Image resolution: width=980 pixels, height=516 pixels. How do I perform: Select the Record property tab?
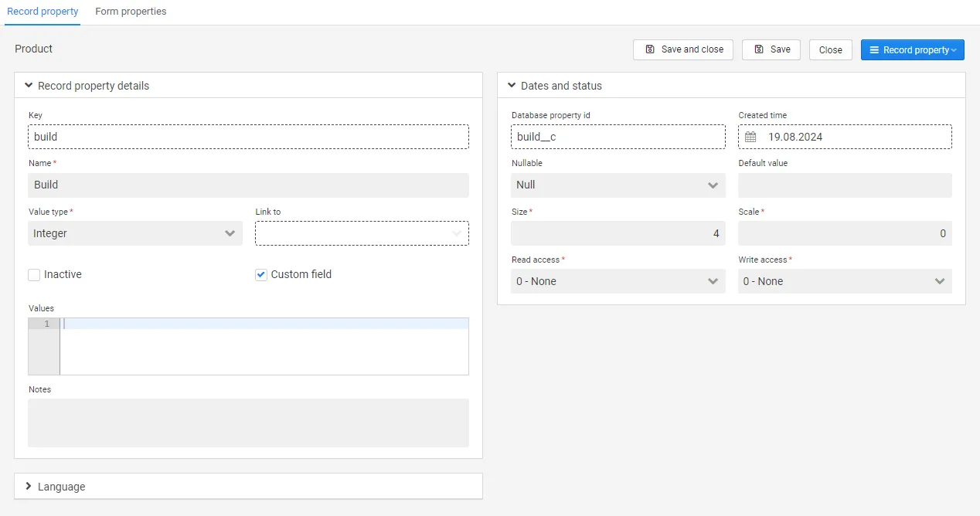43,12
